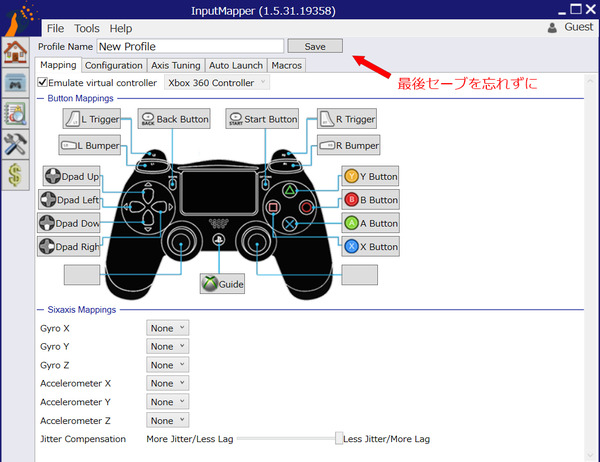This screenshot has height=462, width=600.
Task: Switch to the Macros tab
Action: click(287, 65)
